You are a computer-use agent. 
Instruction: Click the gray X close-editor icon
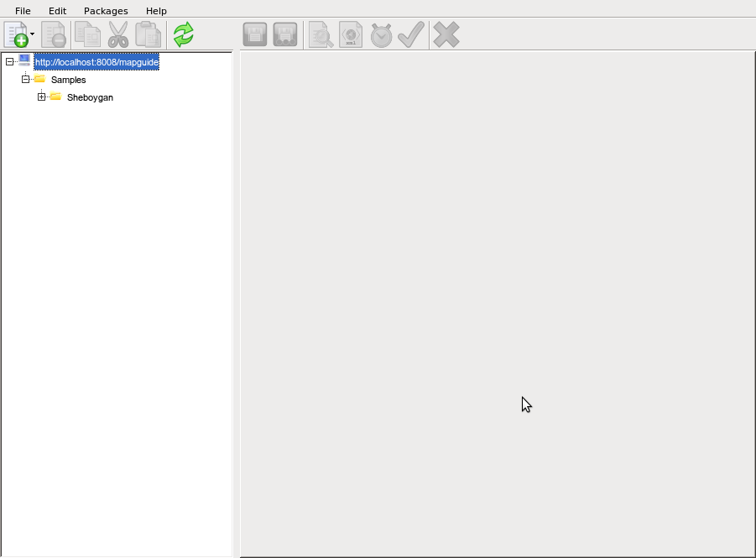click(x=446, y=34)
